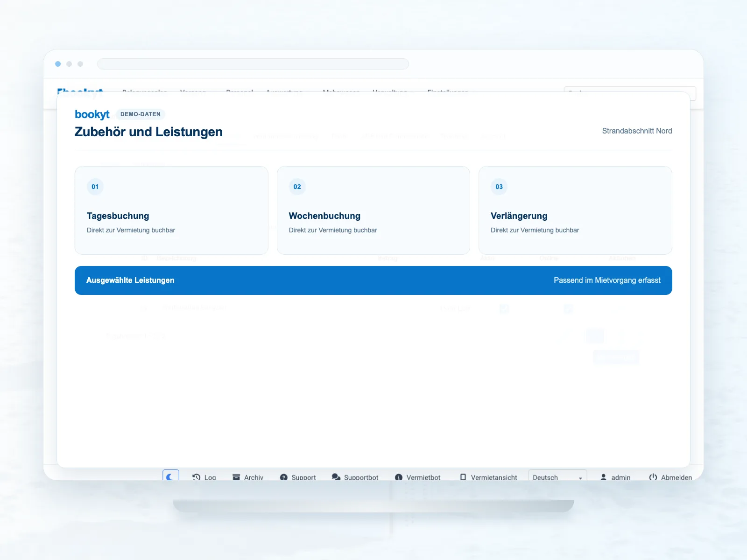Toggle dark mode with the moon icon
This screenshot has width=747, height=560.
[171, 476]
